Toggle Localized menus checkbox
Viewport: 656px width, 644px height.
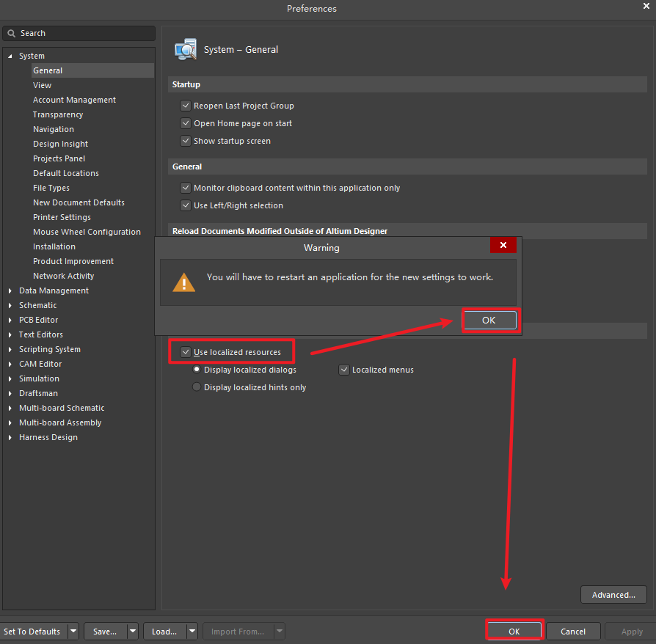(343, 370)
